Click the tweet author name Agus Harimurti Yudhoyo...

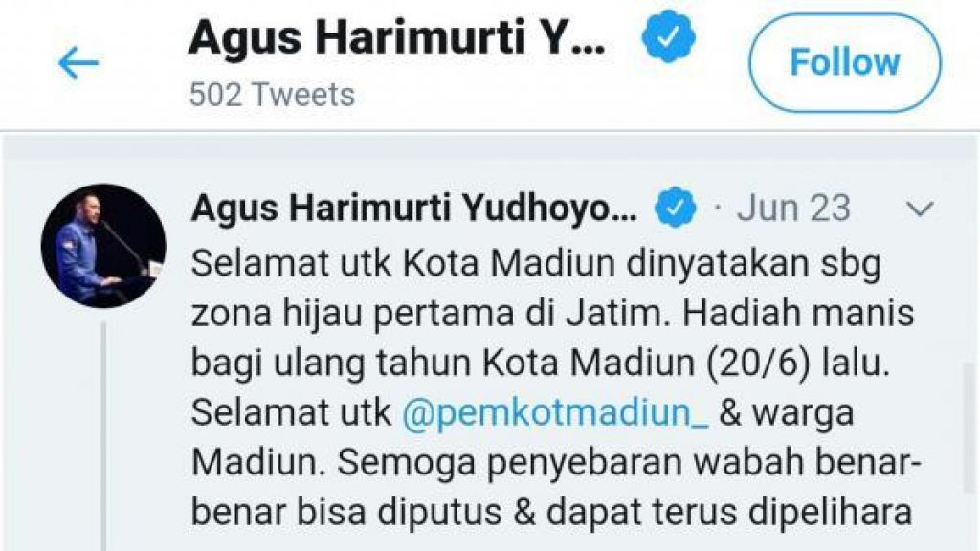(x=413, y=208)
